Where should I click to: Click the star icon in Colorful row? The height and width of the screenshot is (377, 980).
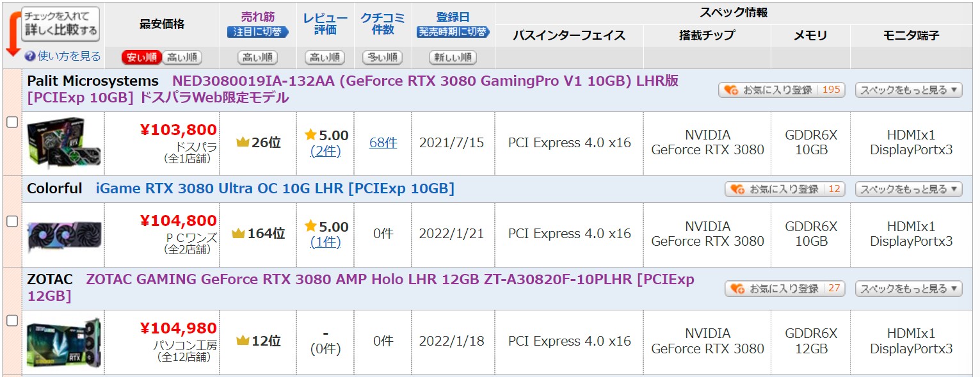(x=310, y=226)
